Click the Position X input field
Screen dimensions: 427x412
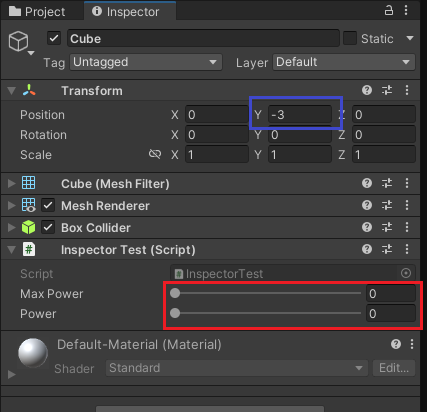point(217,115)
